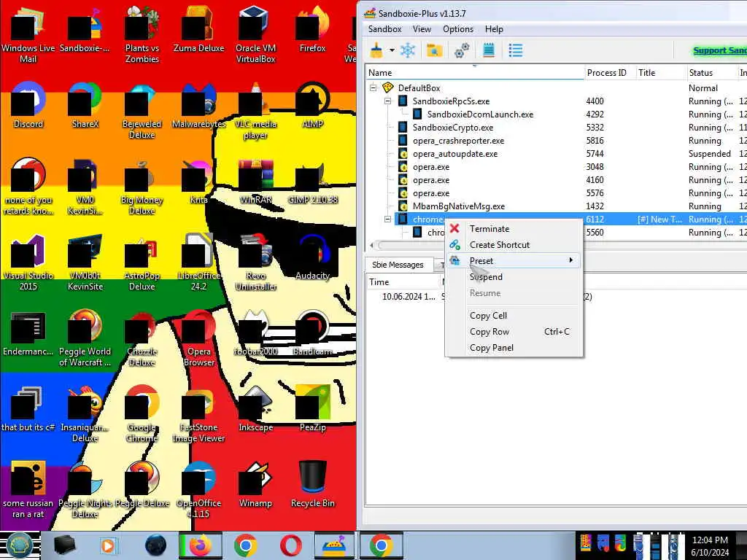Viewport: 747px width, 560px height.
Task: Click the Oracle VM VirtualBox desktop icon
Action: point(255,34)
